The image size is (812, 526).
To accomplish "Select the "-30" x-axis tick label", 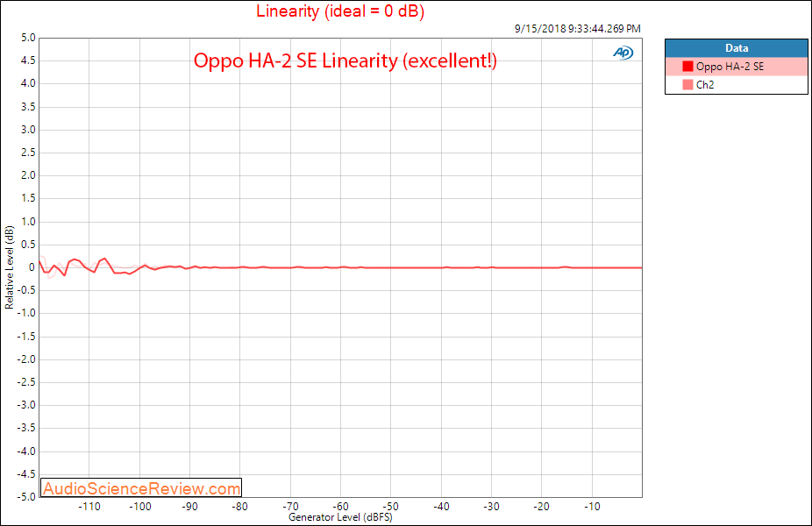I will (x=491, y=507).
